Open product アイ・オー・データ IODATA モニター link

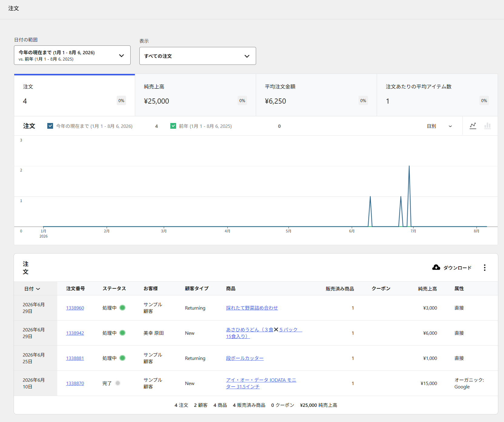261,383
